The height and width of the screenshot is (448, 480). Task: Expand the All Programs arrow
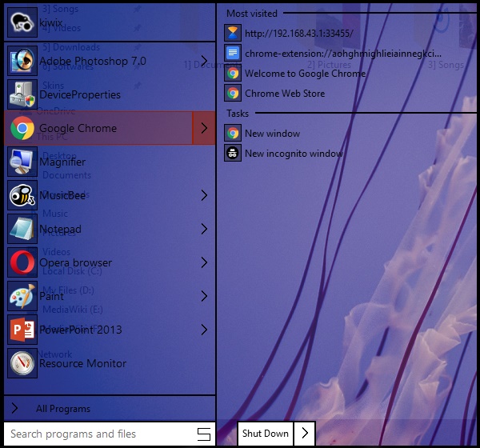click(x=14, y=408)
